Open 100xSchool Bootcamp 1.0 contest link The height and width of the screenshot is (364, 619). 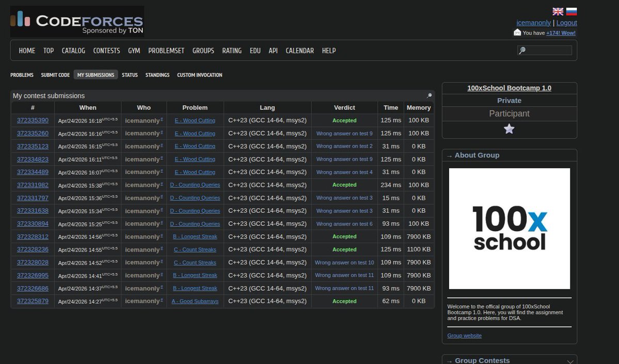tap(509, 88)
